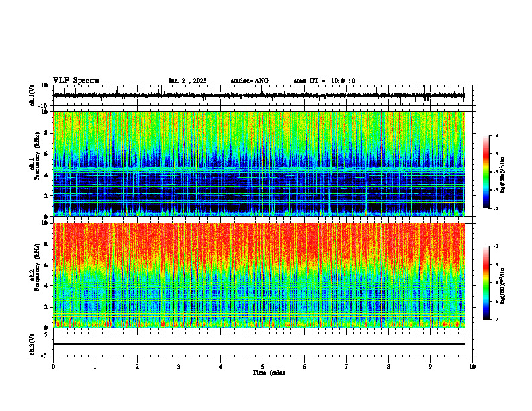Click the date label "Jan. 2 , 2025"
Viewport: 532px width, 411px height.
coord(187,81)
